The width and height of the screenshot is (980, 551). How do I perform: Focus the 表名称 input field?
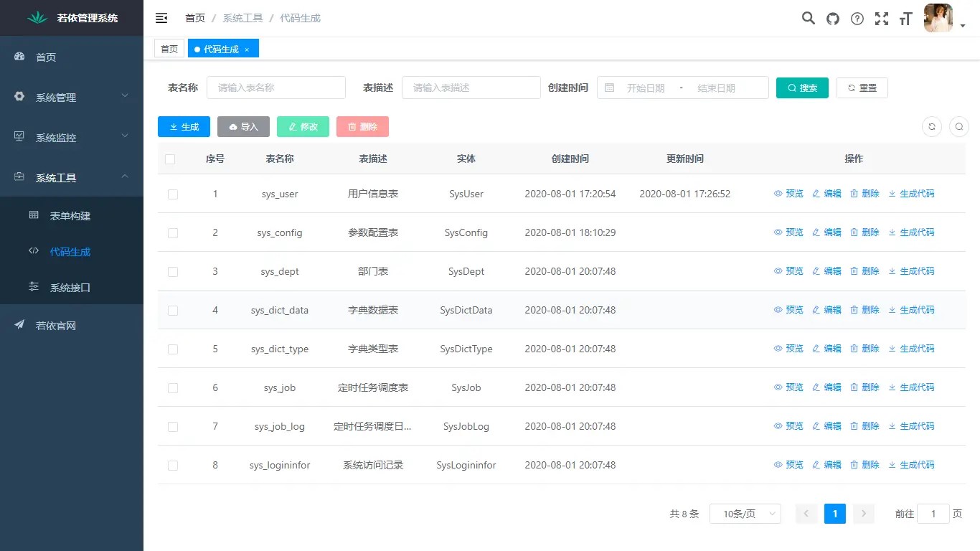click(276, 88)
